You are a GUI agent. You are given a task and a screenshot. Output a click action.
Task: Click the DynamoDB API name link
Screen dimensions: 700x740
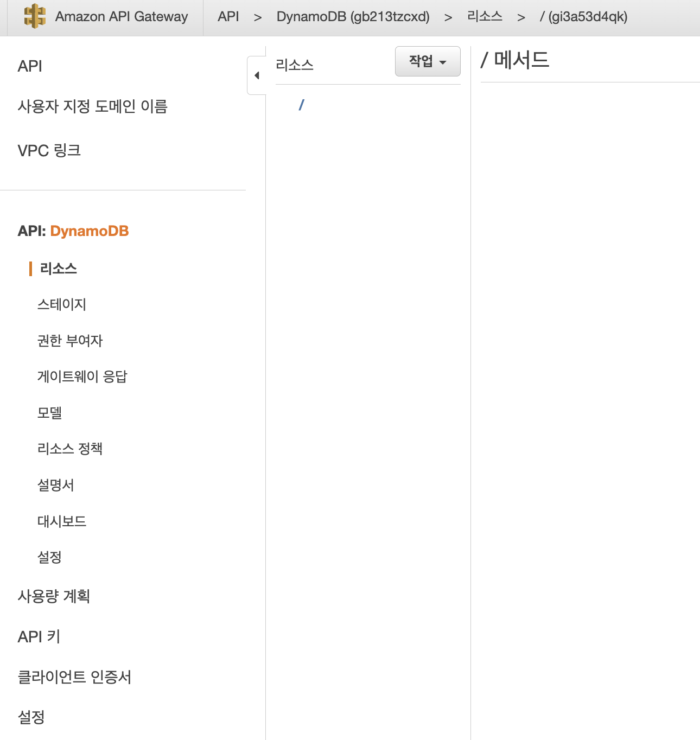point(90,231)
